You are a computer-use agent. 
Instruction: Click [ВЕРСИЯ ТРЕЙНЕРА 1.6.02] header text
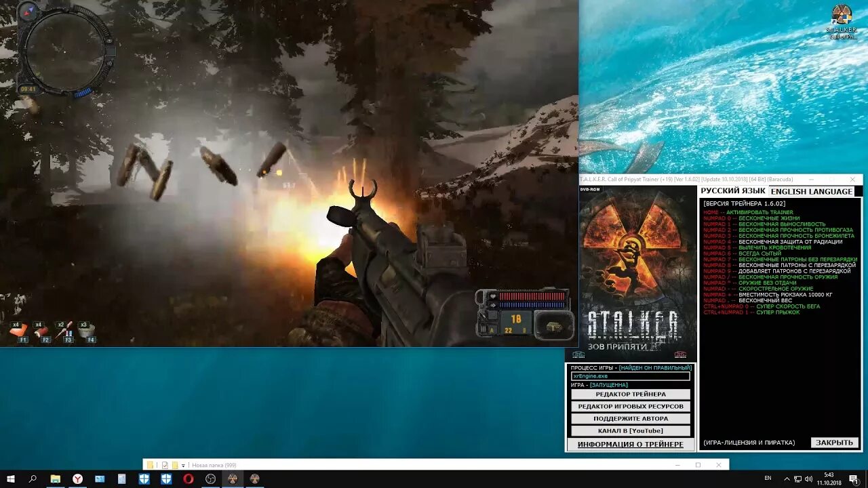pyautogui.click(x=744, y=203)
